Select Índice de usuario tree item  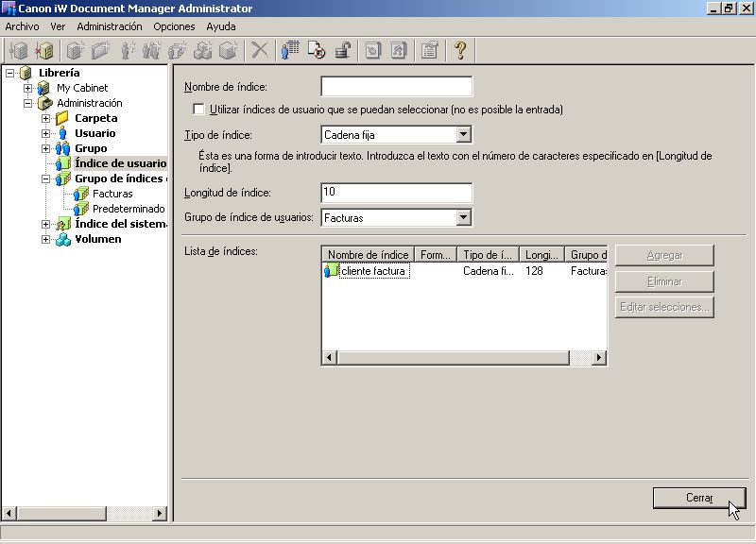121,163
